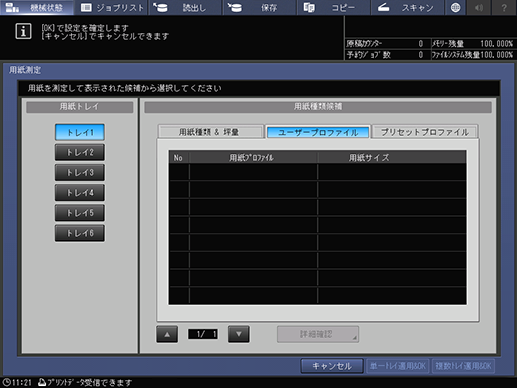
Task: Switch to 保存 store tab
Action: coord(259,7)
